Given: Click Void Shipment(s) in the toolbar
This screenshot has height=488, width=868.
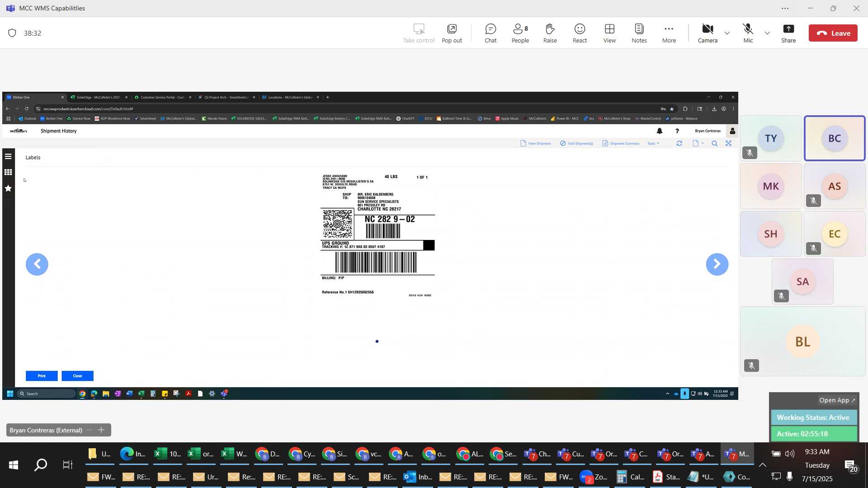Looking at the screenshot, I should coord(576,143).
